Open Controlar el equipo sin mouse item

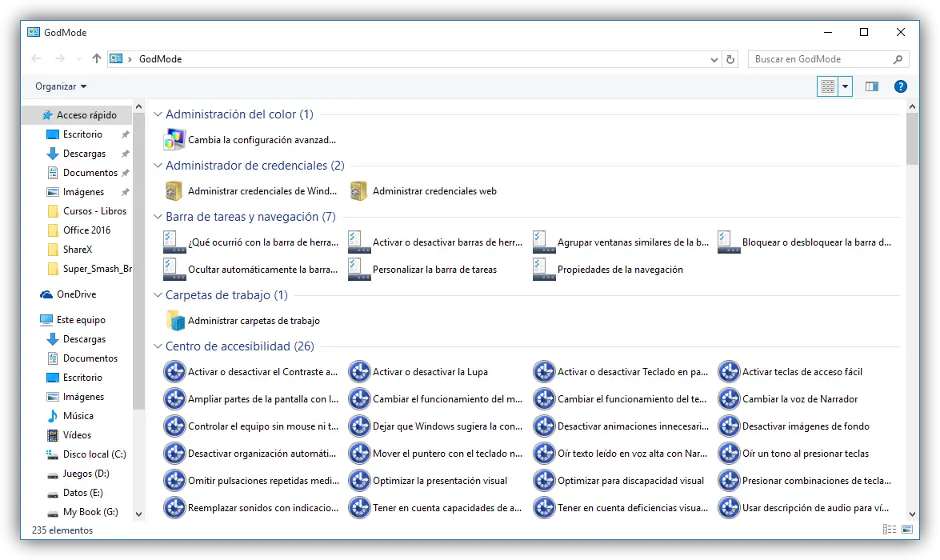[250, 426]
